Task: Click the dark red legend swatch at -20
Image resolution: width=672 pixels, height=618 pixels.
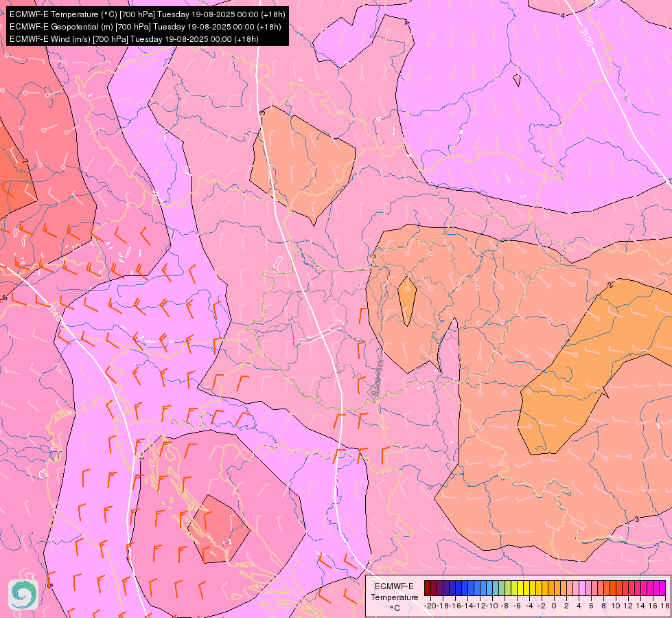Action: 427,588
